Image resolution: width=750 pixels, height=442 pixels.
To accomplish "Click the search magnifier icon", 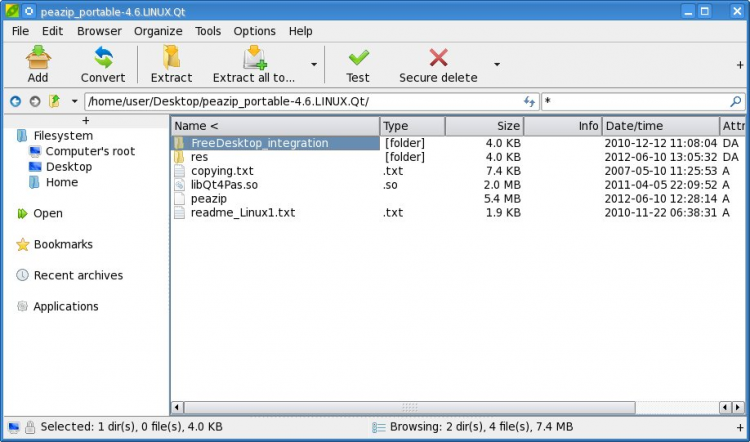I will point(736,101).
